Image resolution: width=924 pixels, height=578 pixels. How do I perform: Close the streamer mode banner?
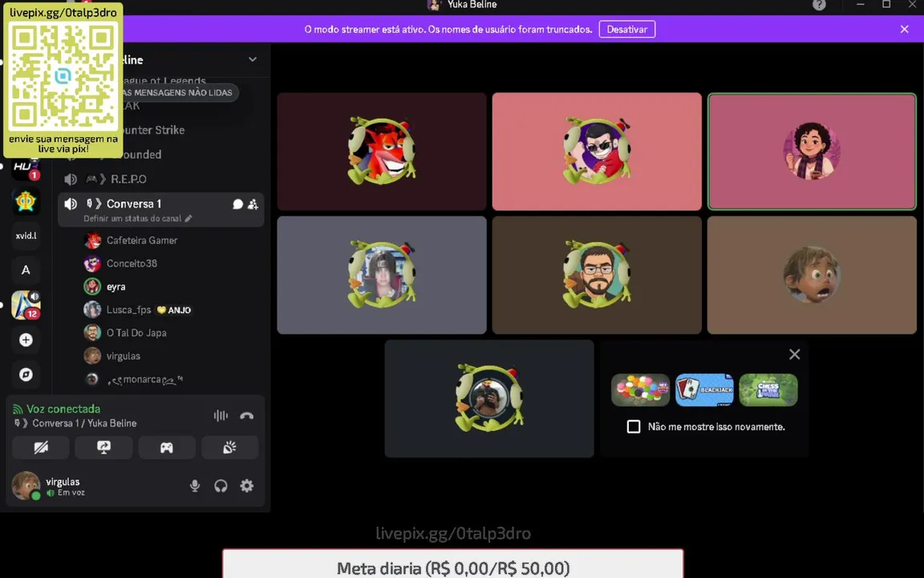coord(905,29)
